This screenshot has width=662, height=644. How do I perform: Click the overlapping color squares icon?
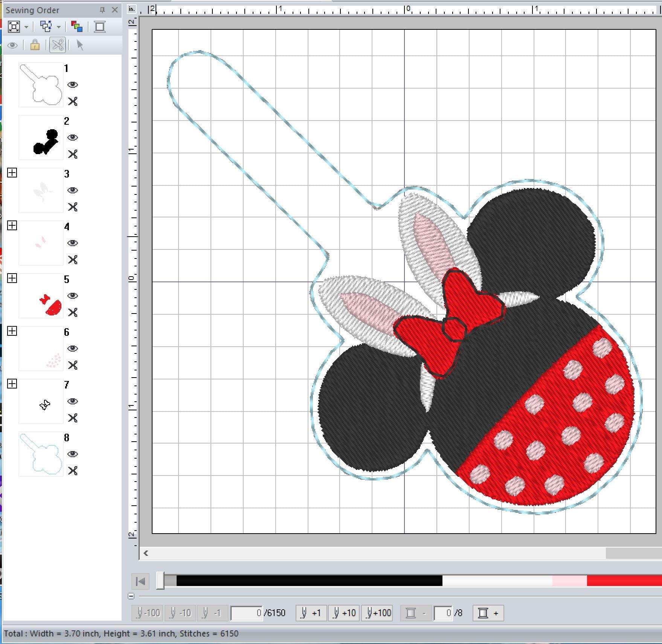click(x=77, y=27)
